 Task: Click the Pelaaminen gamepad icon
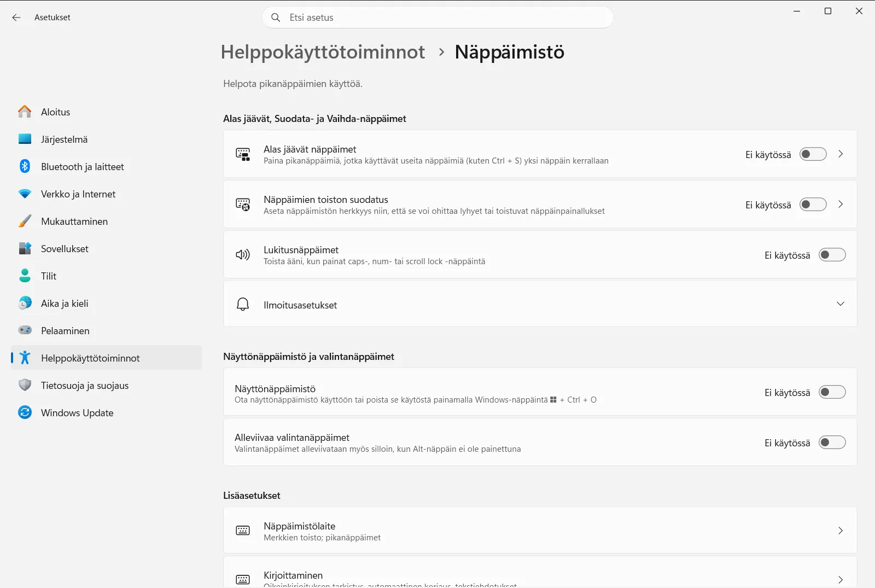25,330
